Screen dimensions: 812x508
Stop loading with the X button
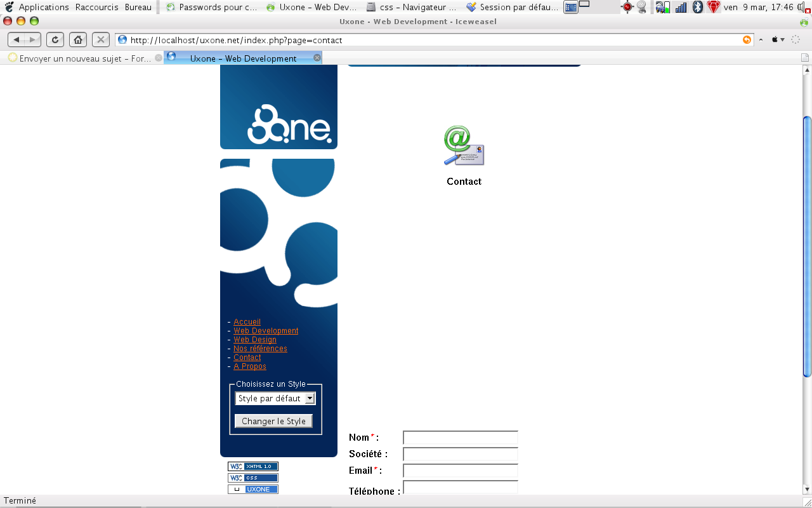[x=101, y=39]
